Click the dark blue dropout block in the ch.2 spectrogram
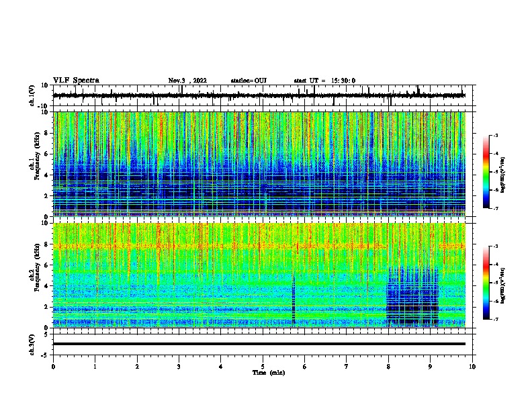The width and height of the screenshot is (532, 411). 412,297
